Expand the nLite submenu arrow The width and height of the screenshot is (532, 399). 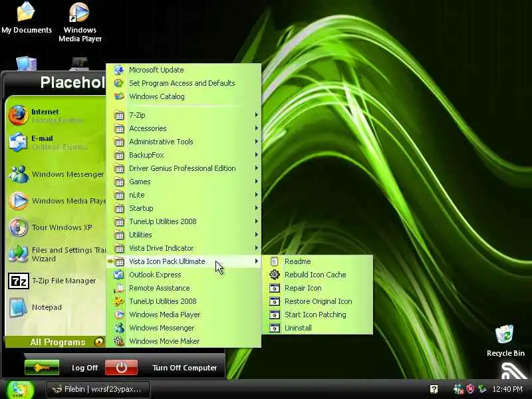tap(257, 195)
